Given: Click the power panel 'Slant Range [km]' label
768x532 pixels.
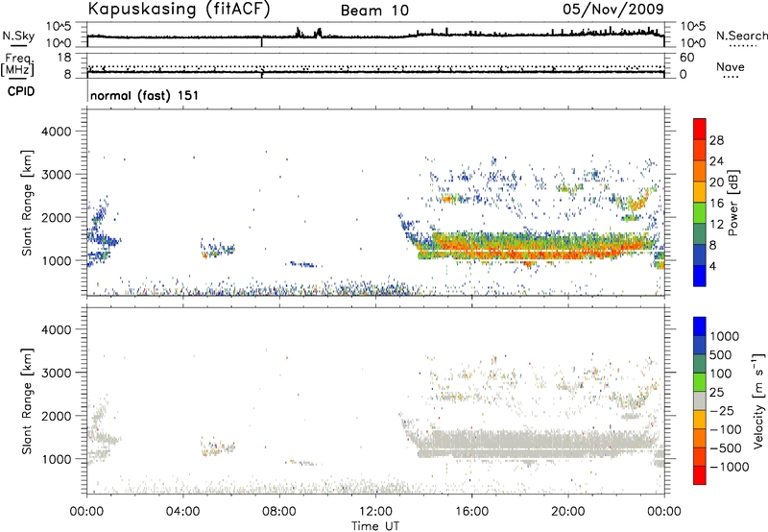Looking at the screenshot, I should pyautogui.click(x=27, y=203).
